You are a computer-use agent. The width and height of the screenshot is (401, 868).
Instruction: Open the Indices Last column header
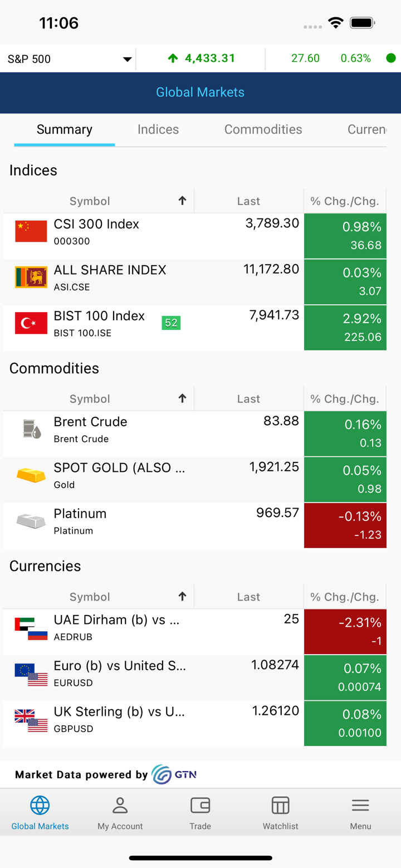tap(248, 201)
